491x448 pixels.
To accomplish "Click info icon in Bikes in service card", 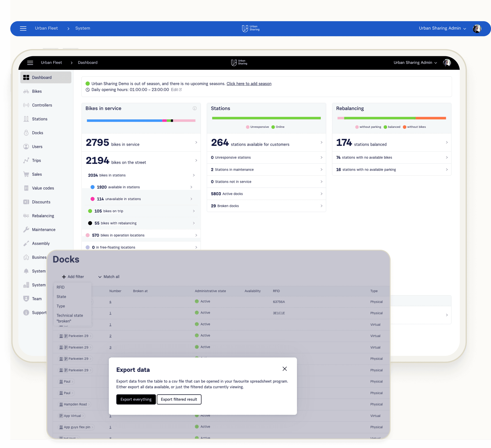I will (x=195, y=108).
